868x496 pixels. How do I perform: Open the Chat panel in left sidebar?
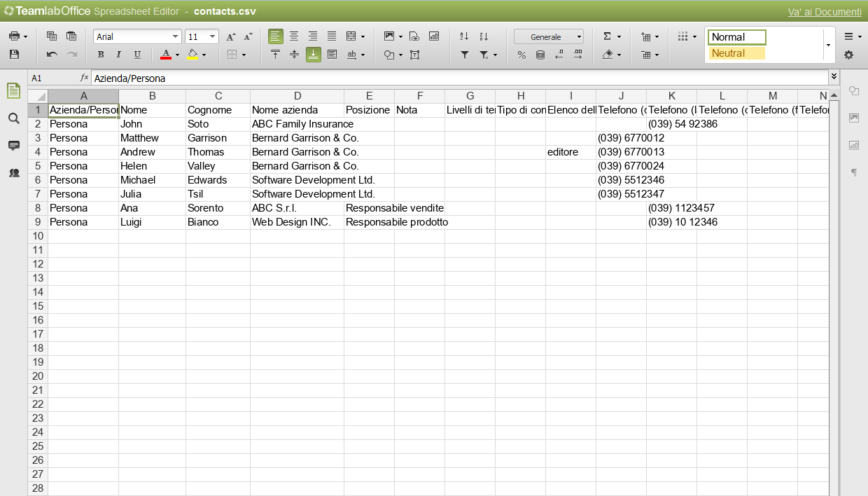tap(13, 173)
